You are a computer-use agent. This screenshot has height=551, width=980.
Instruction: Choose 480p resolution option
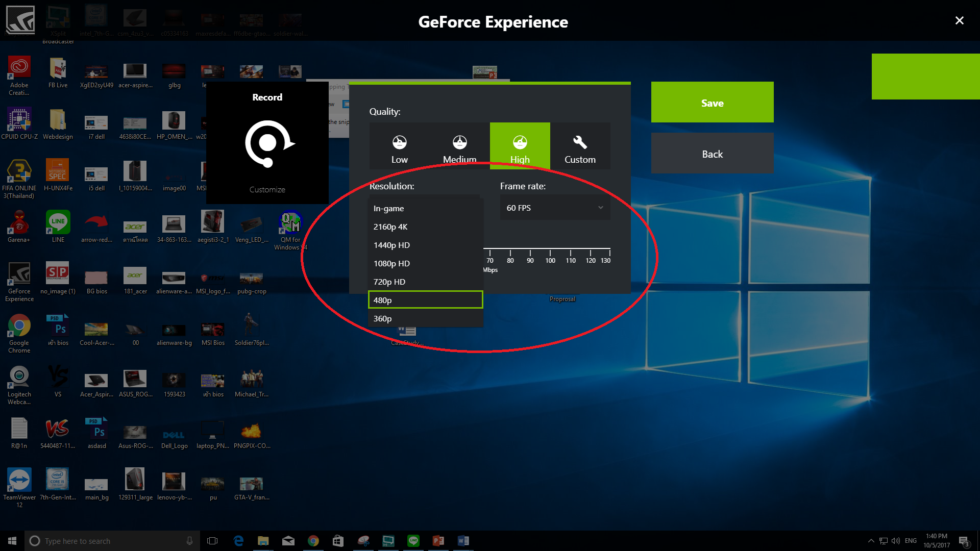point(425,300)
